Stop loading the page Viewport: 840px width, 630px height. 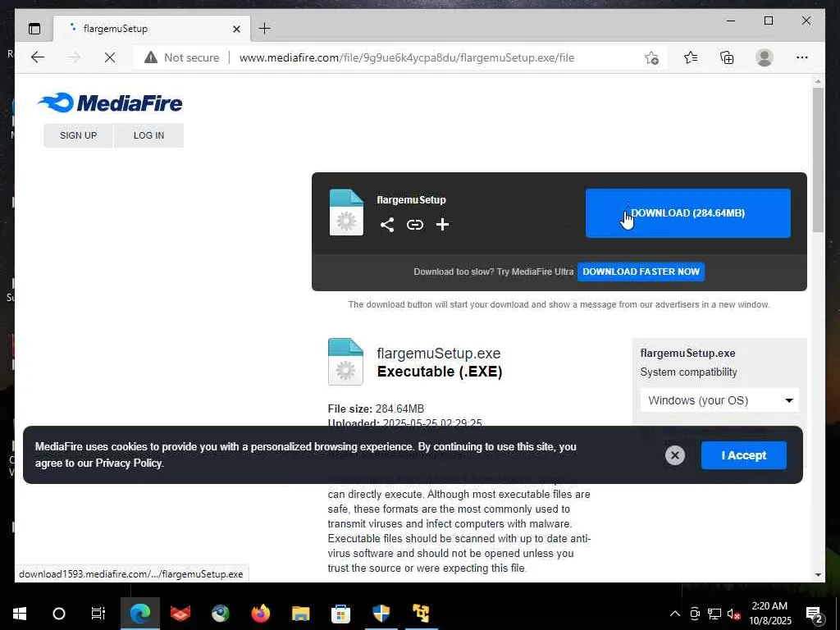tap(110, 57)
